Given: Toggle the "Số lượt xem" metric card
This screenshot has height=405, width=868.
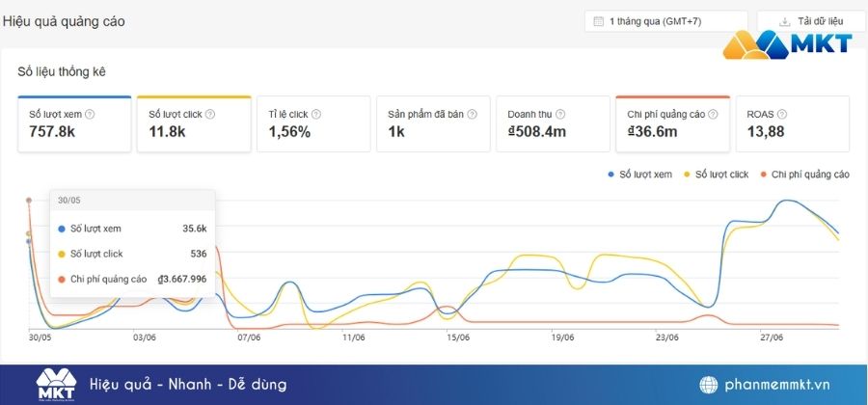Looking at the screenshot, I should [74, 124].
